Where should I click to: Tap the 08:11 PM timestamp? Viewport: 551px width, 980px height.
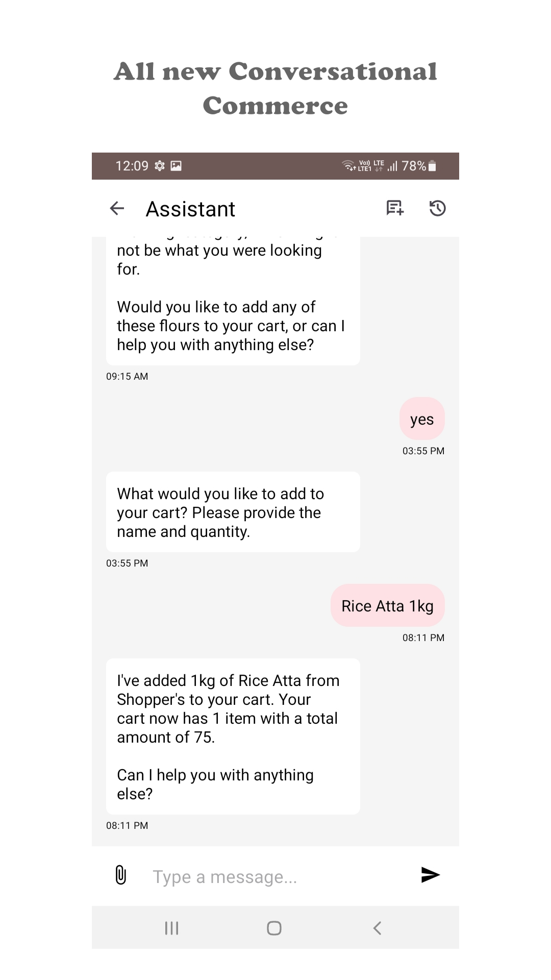[423, 637]
